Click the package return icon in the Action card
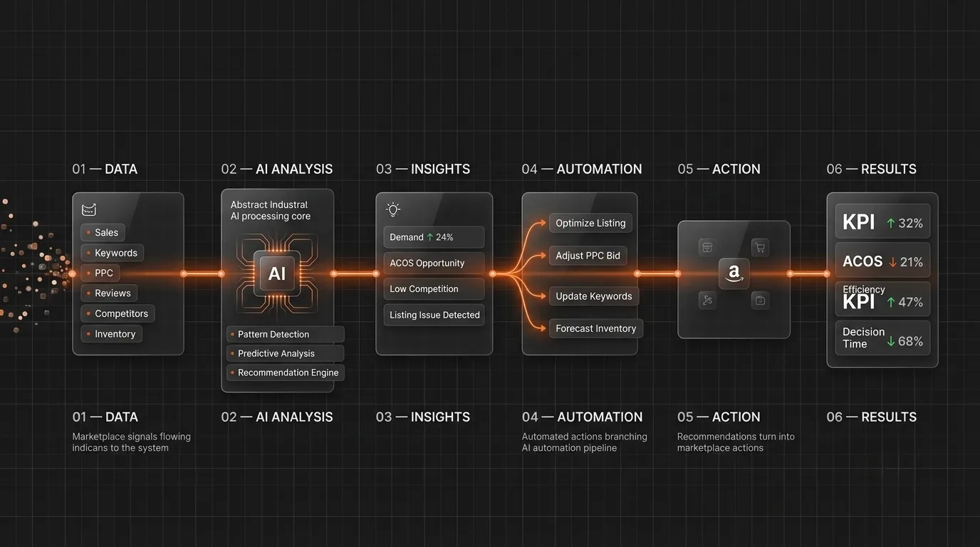Image resolution: width=980 pixels, height=547 pixels. 760,300
